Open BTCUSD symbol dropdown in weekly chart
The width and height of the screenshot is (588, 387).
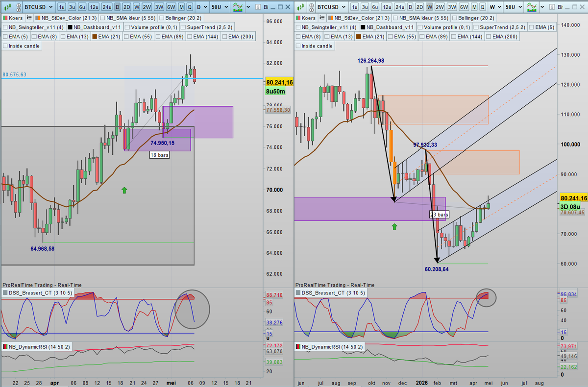point(332,7)
